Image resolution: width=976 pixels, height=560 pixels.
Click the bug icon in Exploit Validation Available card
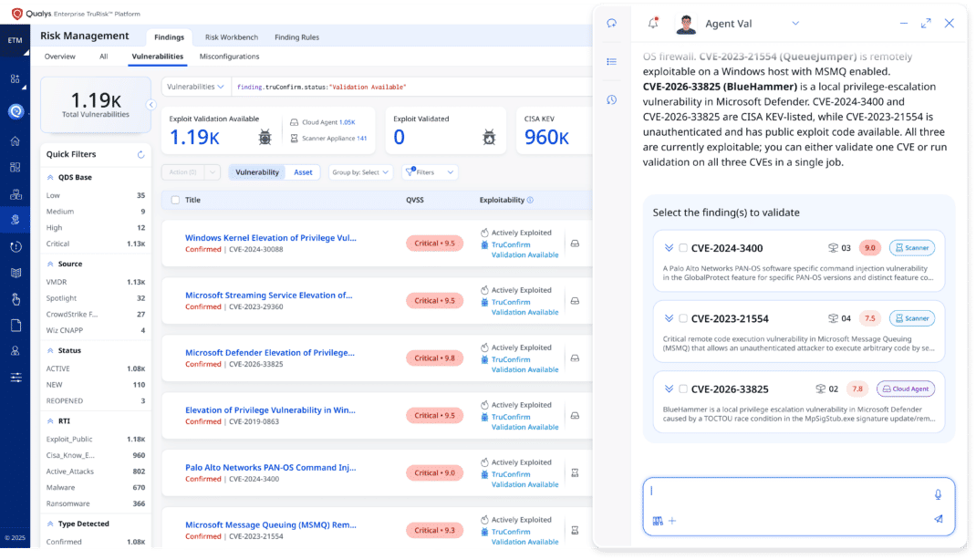(x=265, y=138)
